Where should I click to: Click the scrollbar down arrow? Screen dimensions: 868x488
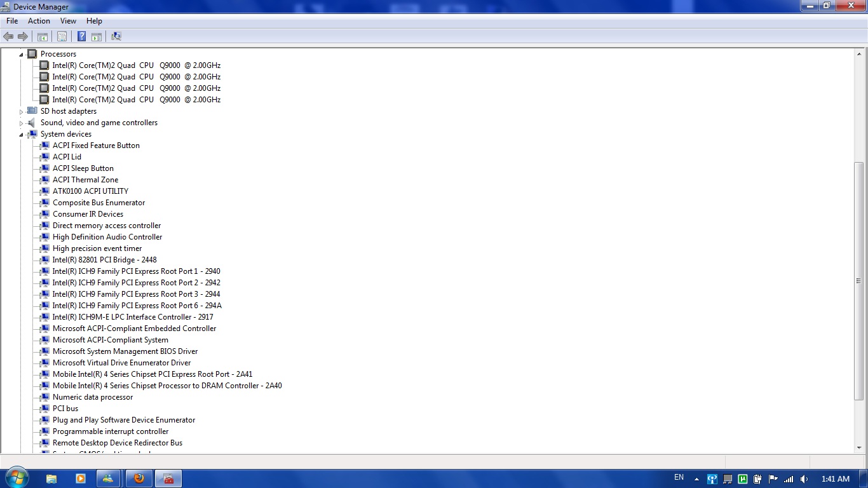coord(858,447)
